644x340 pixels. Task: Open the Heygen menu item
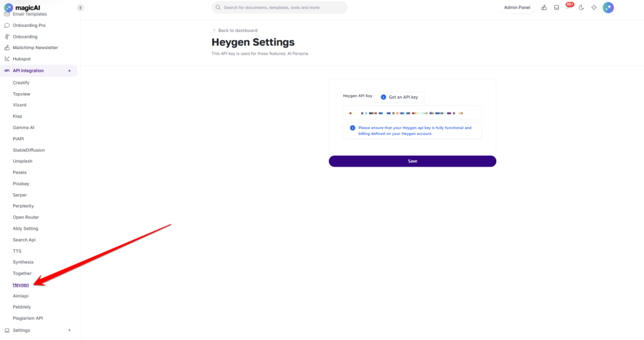(21, 285)
